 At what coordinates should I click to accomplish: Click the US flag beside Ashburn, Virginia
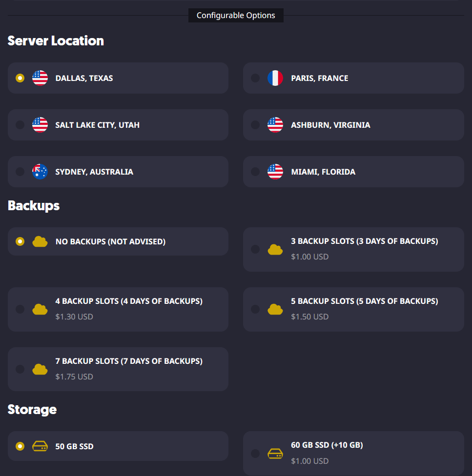point(275,125)
